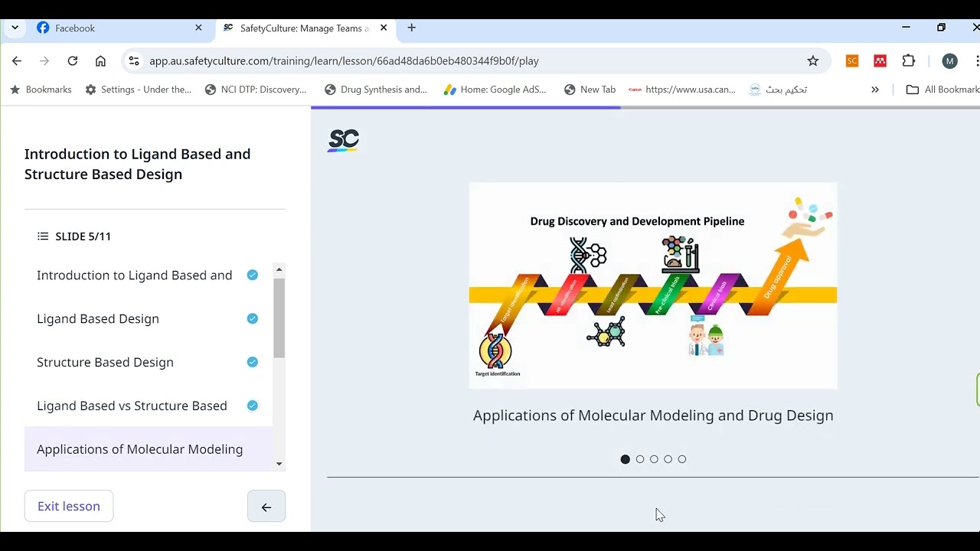
Task: Open the tab search dropdown arrow
Action: click(x=15, y=28)
